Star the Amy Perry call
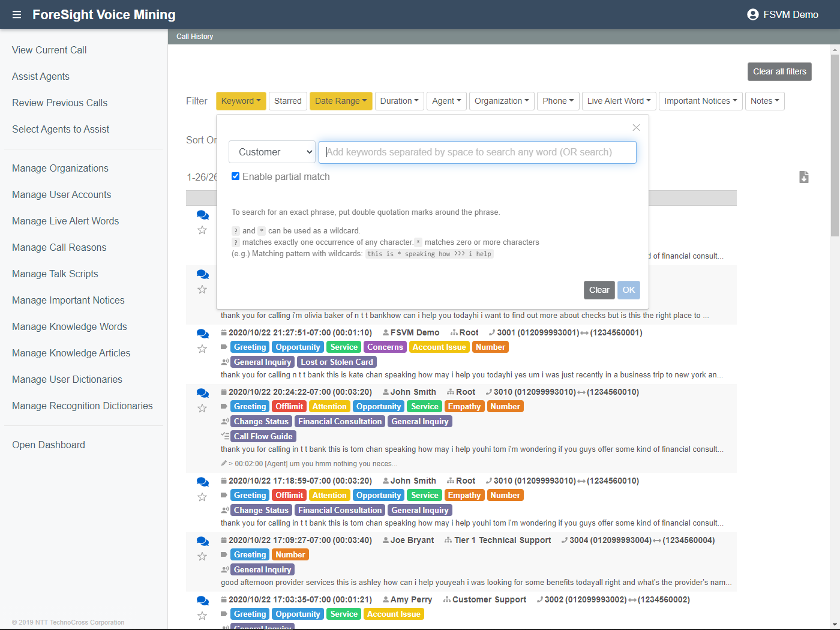 click(202, 615)
